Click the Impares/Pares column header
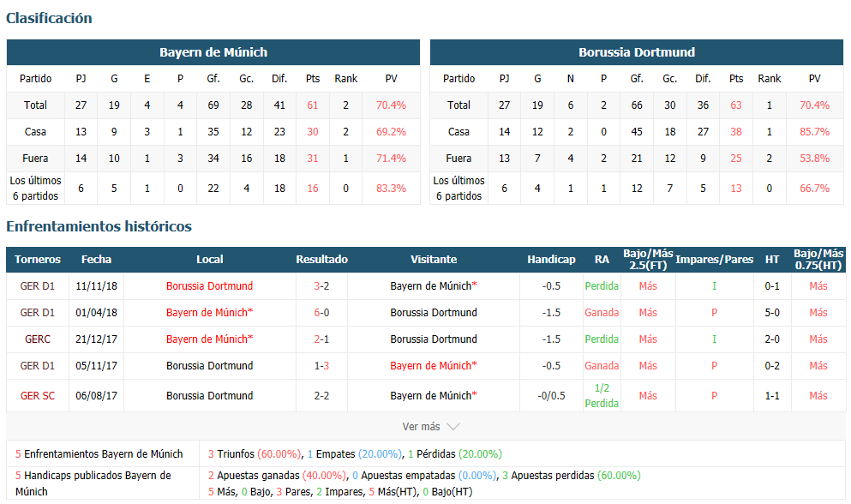 [x=714, y=260]
